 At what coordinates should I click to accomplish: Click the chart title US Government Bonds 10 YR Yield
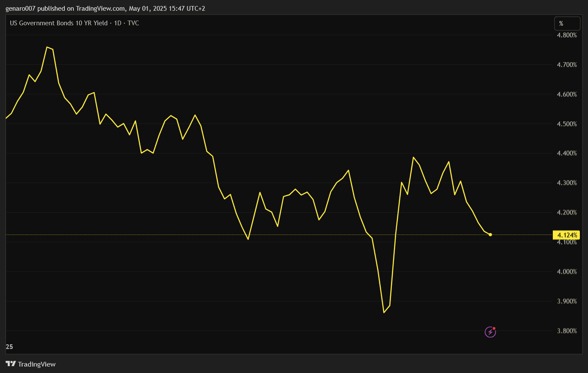coord(59,23)
